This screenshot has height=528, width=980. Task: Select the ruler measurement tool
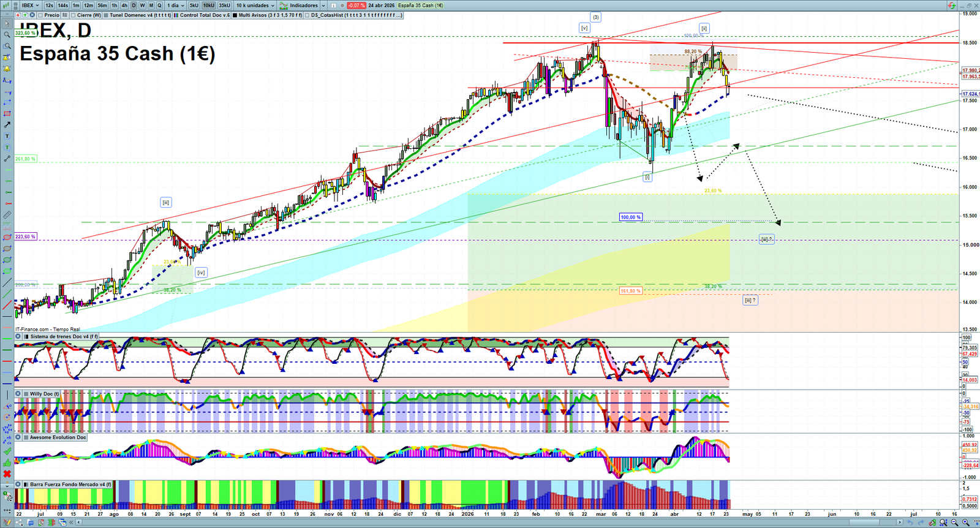point(7,215)
